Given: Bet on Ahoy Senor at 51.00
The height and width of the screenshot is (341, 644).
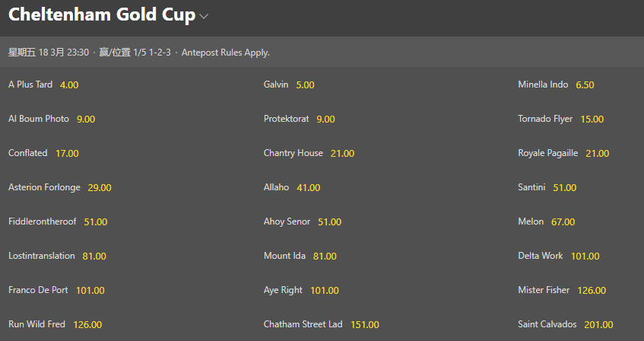Looking at the screenshot, I should click(x=329, y=221).
